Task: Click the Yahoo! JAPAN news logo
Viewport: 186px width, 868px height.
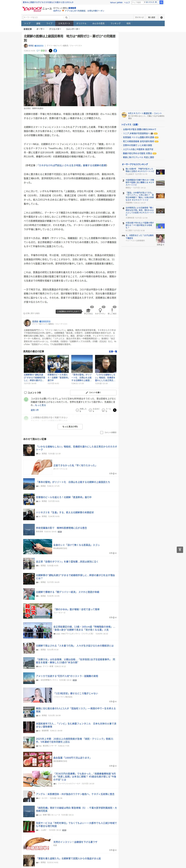Action: pos(37,9)
